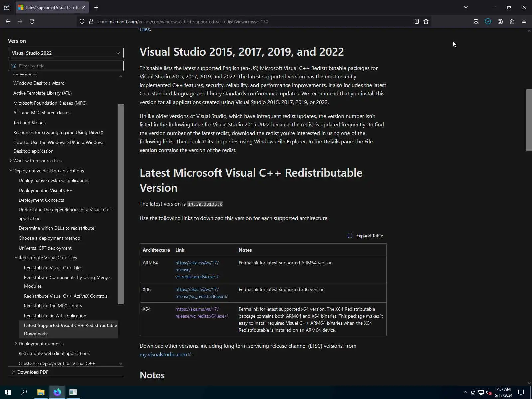The image size is (532, 399).
Task: Open Active Template Library (ATL) article
Action: [43, 93]
